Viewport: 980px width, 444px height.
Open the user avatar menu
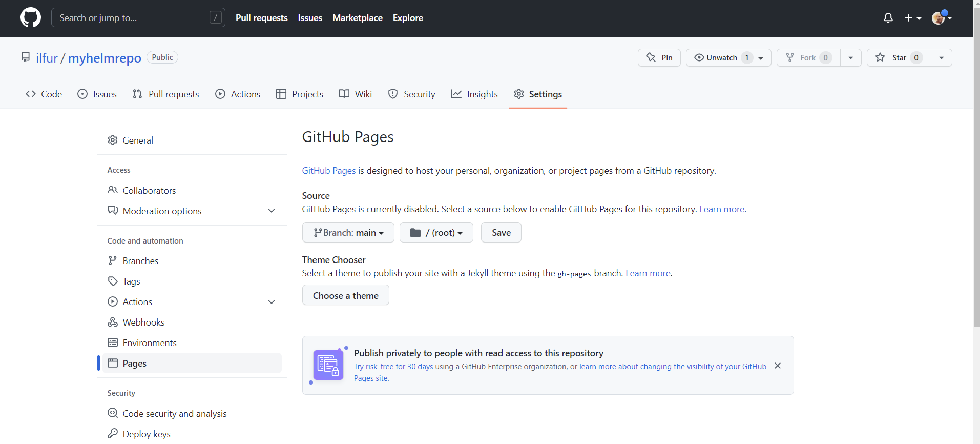[x=942, y=18]
